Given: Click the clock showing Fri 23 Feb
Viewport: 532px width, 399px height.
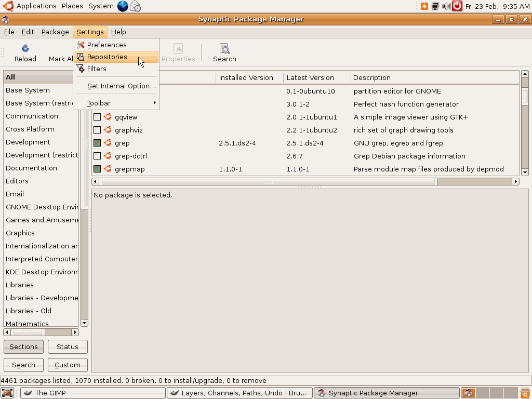Looking at the screenshot, I should [497, 6].
